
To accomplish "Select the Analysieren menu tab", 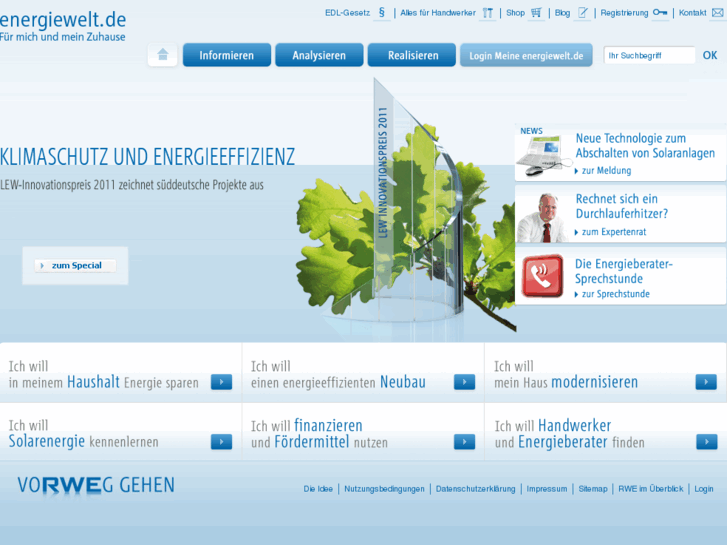I will [x=319, y=55].
